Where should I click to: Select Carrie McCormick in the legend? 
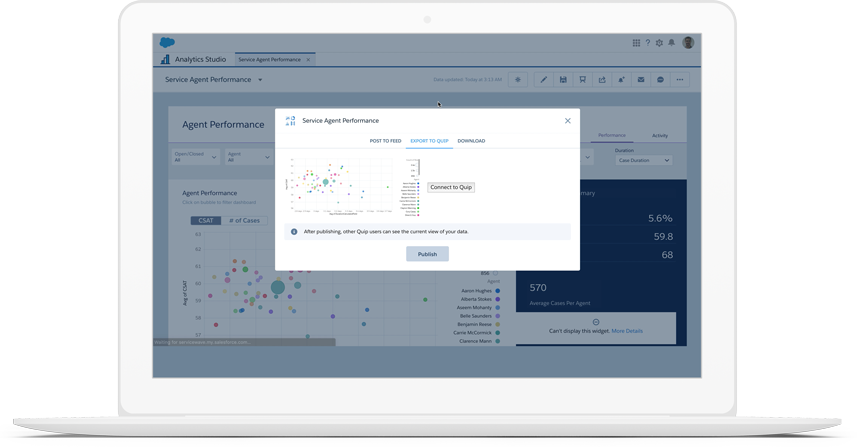point(472,333)
